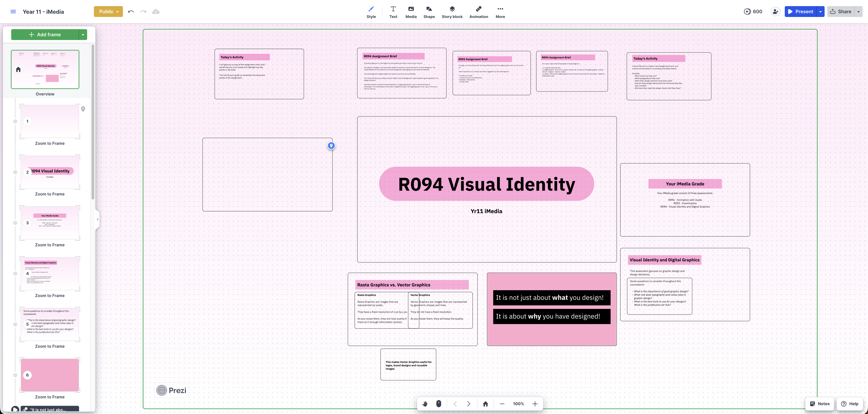Open the More options menu
The height and width of the screenshot is (414, 868).
[x=500, y=12]
